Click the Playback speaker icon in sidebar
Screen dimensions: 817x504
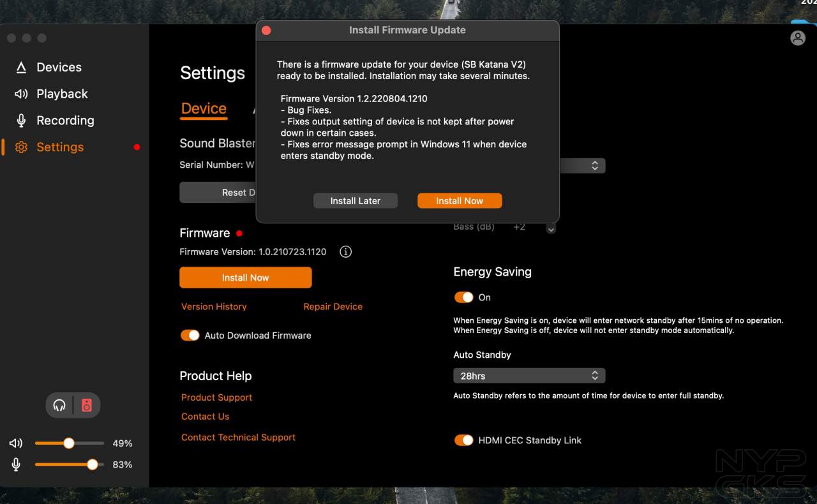21,94
